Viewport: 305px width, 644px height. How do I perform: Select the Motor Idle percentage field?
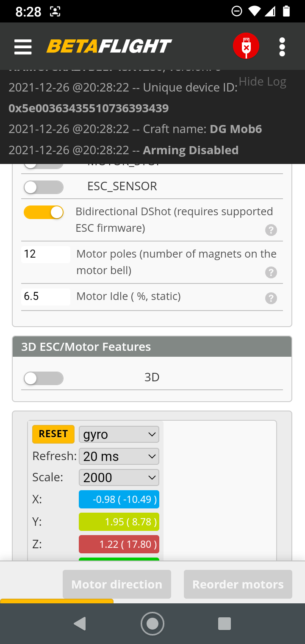coord(45,296)
